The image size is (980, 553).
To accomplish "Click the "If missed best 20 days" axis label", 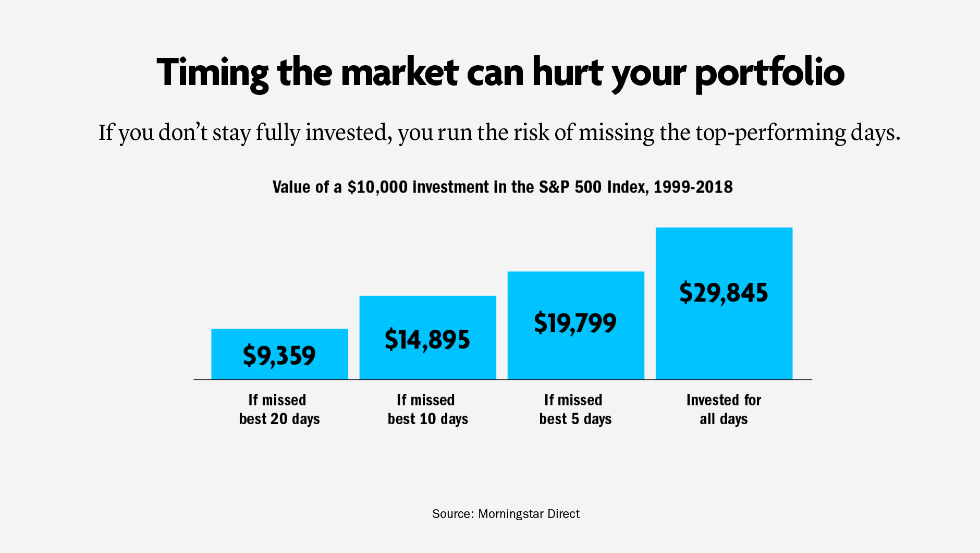I will [x=279, y=410].
